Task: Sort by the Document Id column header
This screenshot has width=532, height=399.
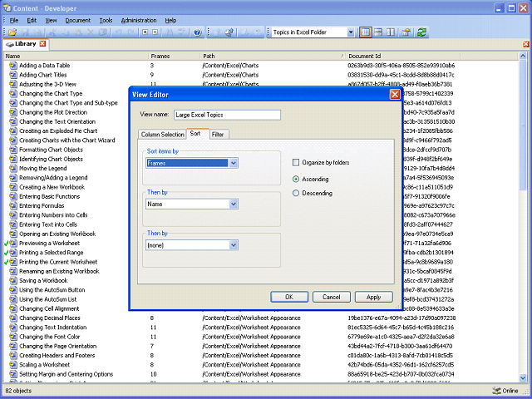Action: (403, 56)
